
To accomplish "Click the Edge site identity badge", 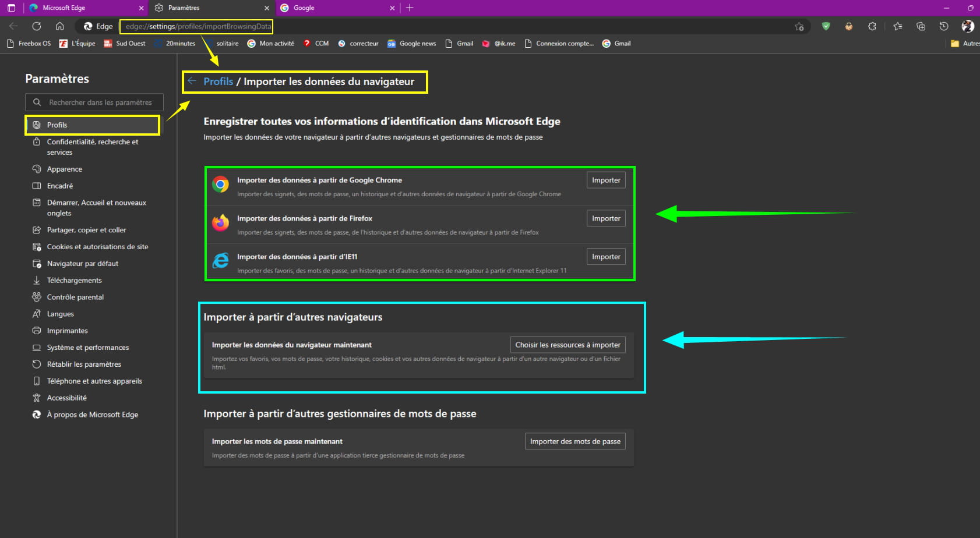I will click(x=98, y=26).
